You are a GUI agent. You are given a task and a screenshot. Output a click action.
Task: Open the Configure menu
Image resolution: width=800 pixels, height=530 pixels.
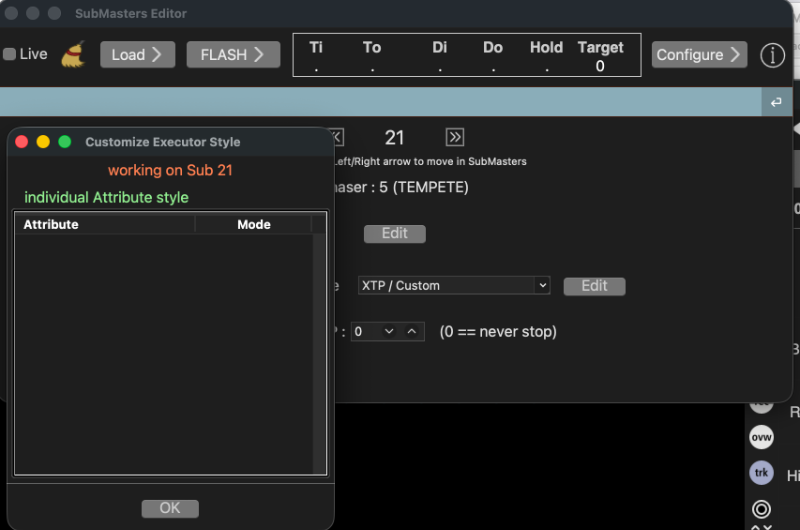click(699, 55)
